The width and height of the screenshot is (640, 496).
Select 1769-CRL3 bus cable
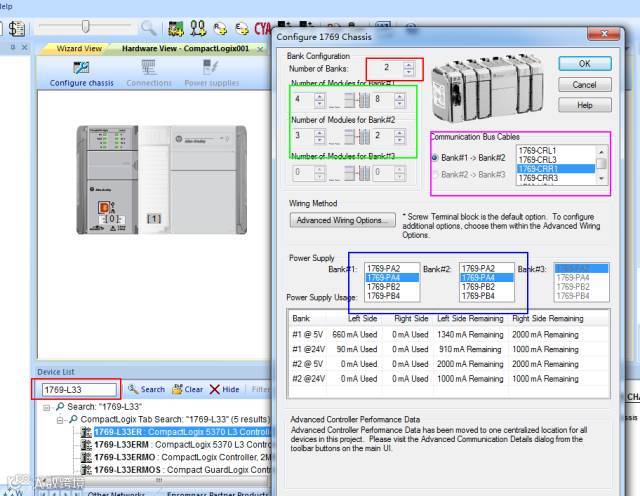[556, 160]
